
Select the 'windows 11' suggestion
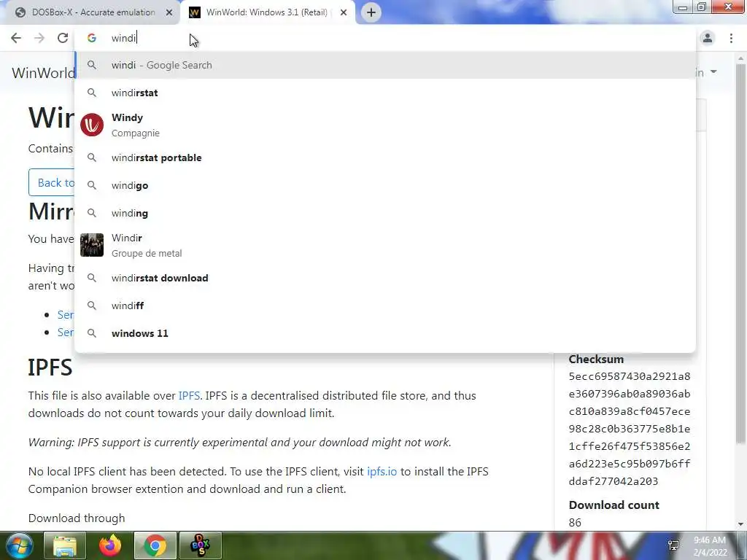pos(385,333)
